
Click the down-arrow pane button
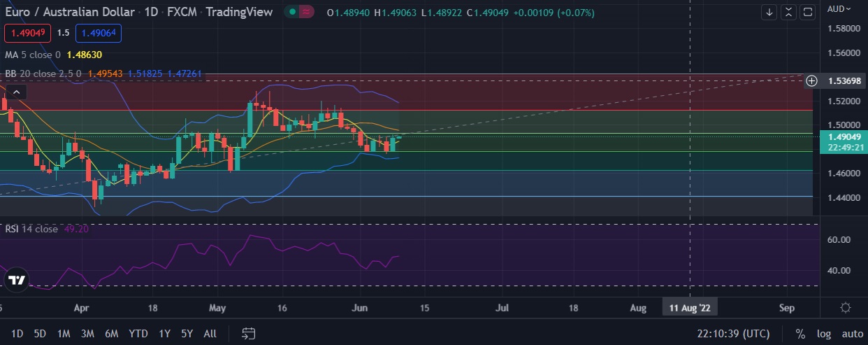(769, 12)
